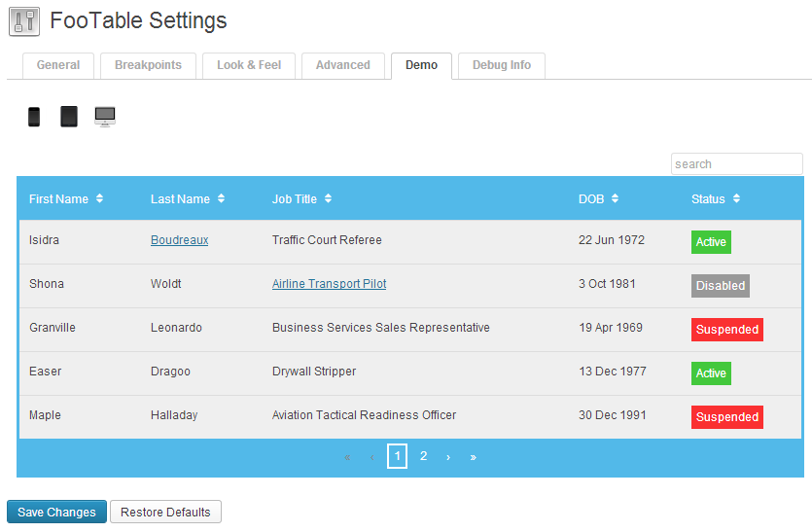The height and width of the screenshot is (532, 812).
Task: Click the phone device preview icon
Action: coord(34,117)
